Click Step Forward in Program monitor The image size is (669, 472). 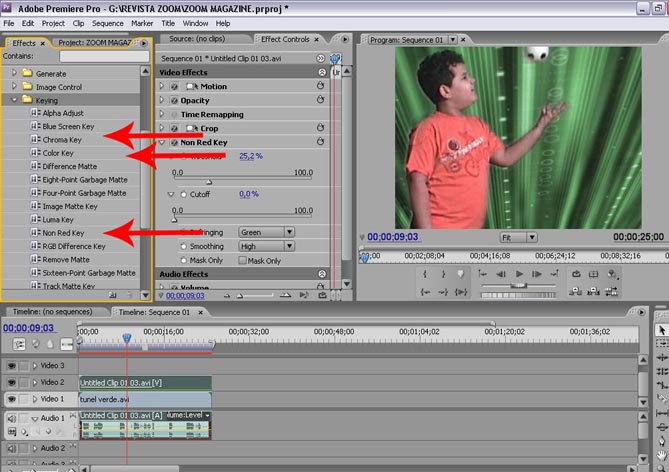tap(537, 274)
